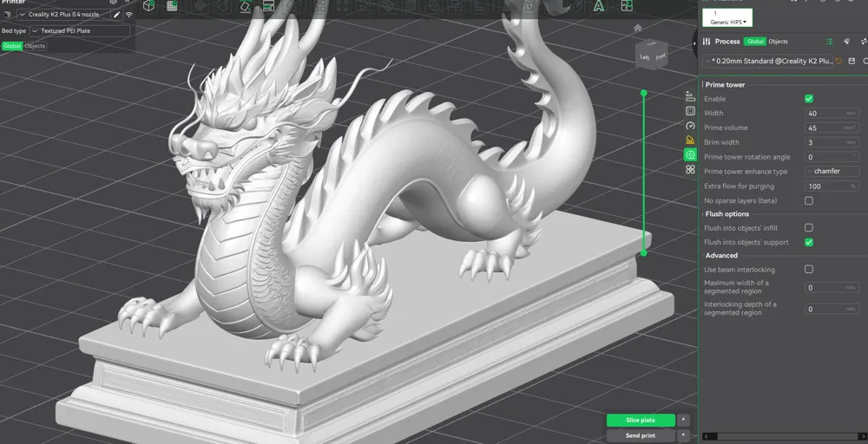Click the horizontal scrollbar under settings panel
This screenshot has height=444, width=868.
pyautogui.click(x=785, y=437)
